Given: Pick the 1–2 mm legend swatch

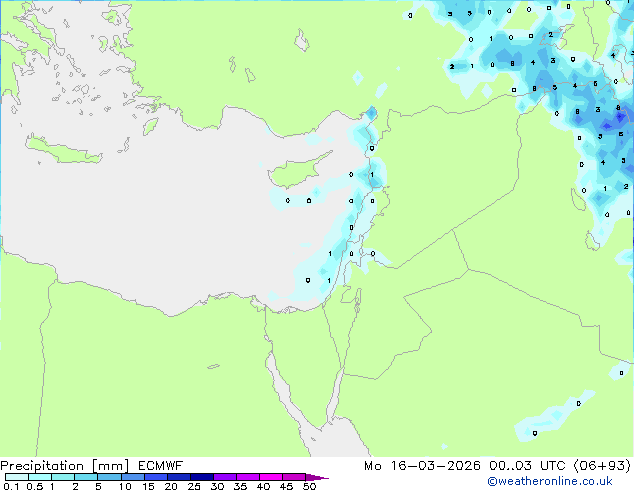Looking at the screenshot, I should click(63, 477).
